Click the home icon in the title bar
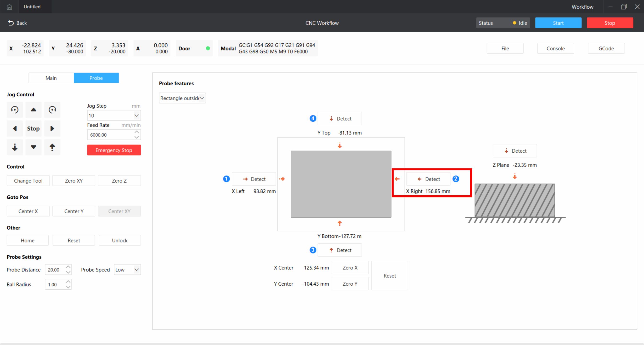This screenshot has height=345, width=644. [9, 7]
